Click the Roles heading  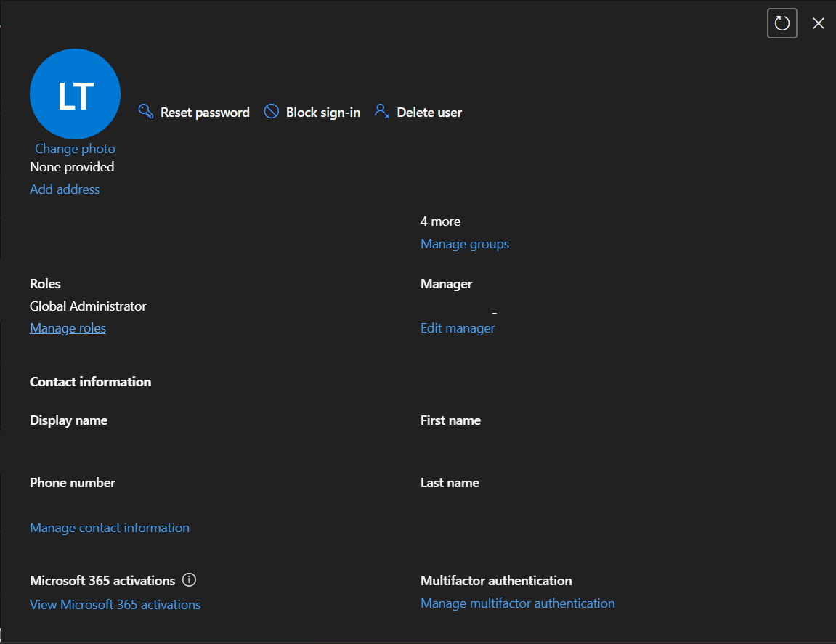45,284
